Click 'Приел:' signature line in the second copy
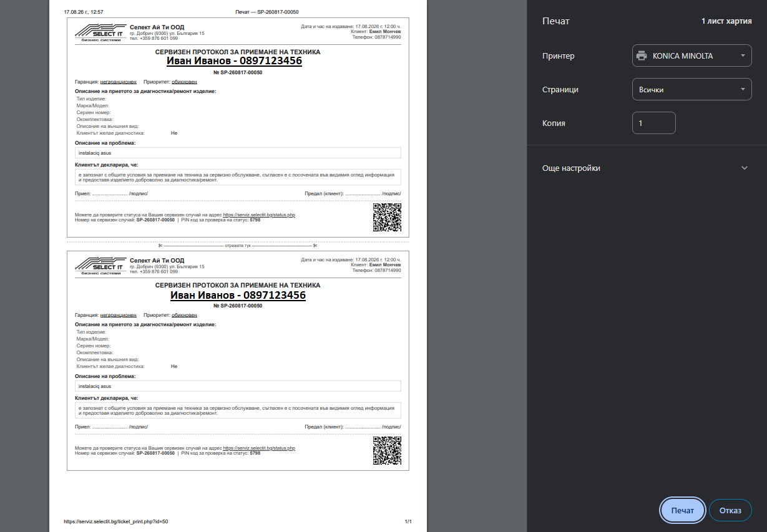Viewport: 767px width, 532px height. (x=111, y=427)
